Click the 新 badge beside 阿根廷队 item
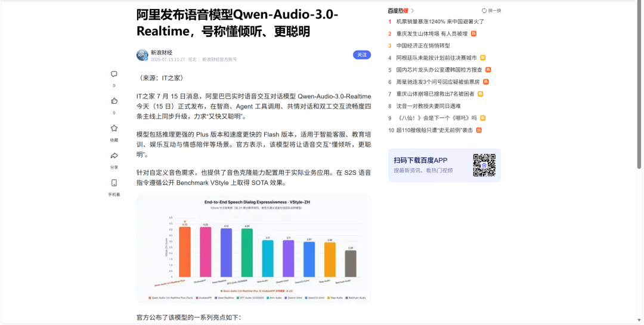 [x=482, y=58]
